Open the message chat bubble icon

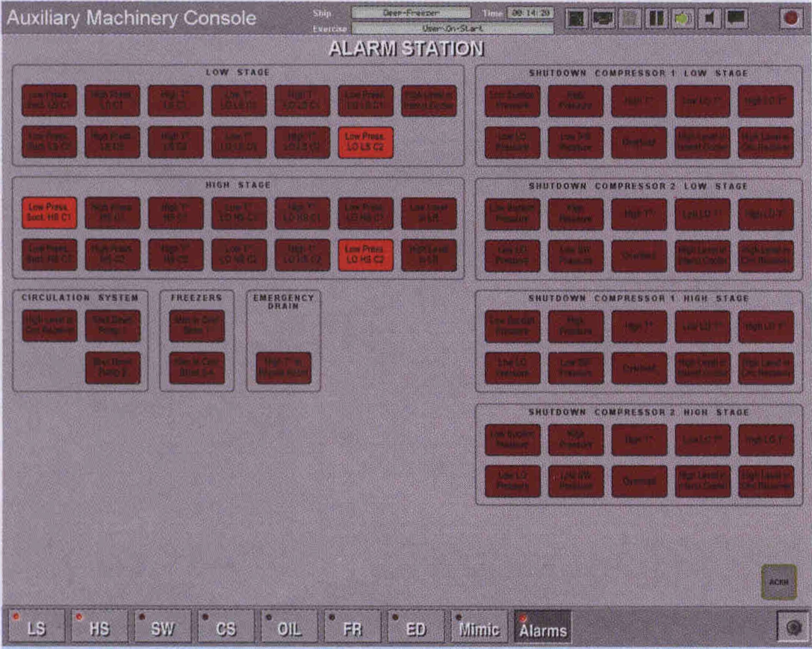736,19
